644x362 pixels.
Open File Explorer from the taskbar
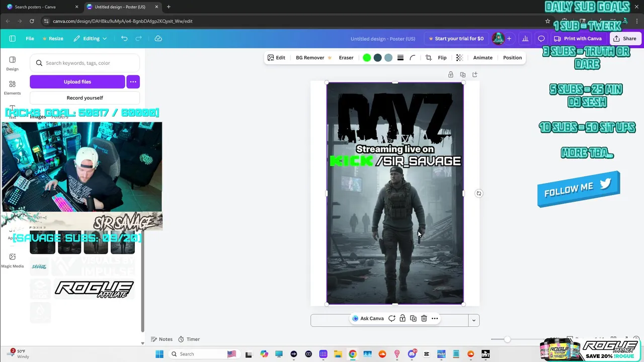(338, 354)
